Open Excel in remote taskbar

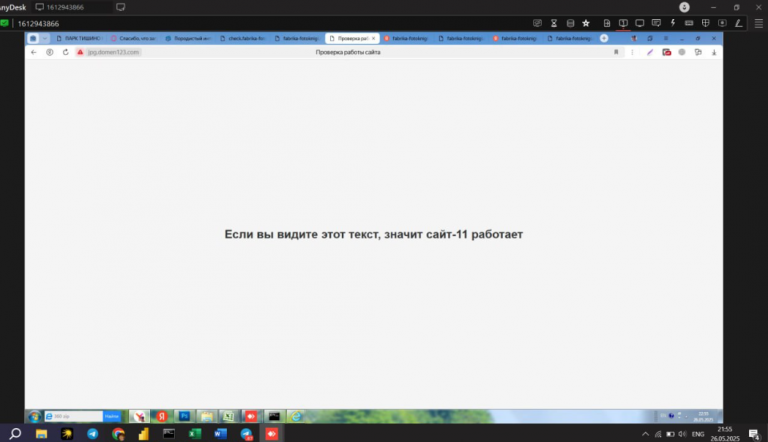[229, 417]
